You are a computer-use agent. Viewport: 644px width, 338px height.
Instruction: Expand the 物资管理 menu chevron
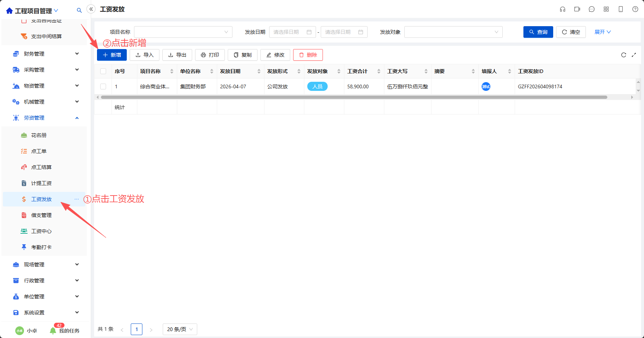(x=77, y=86)
